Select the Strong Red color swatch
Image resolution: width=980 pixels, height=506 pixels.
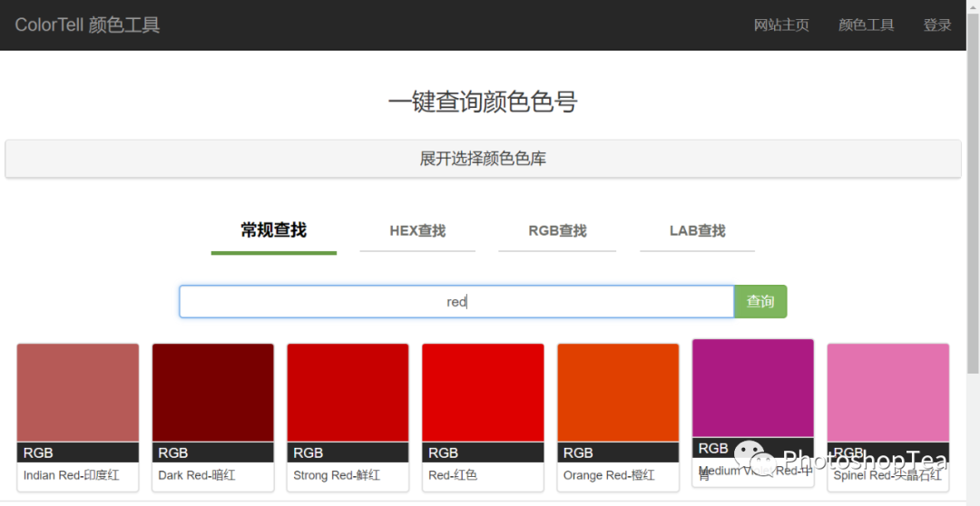pyautogui.click(x=348, y=393)
